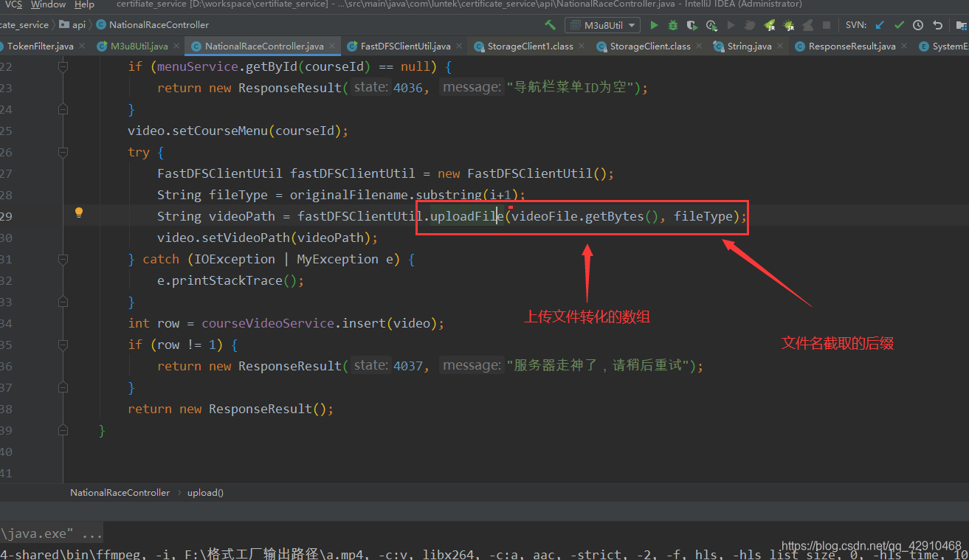Click 'return new ResponseResult();' on line 38

(x=230, y=409)
